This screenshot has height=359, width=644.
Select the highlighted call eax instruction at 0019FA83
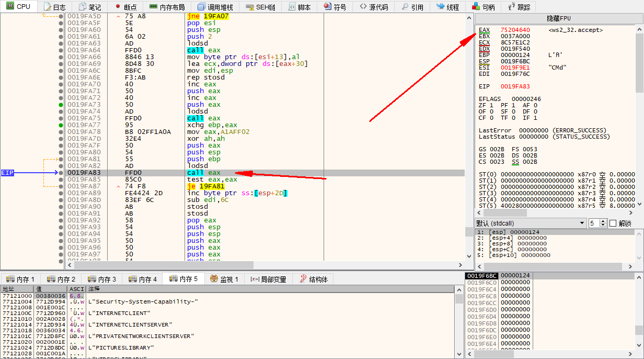pyautogui.click(x=204, y=173)
